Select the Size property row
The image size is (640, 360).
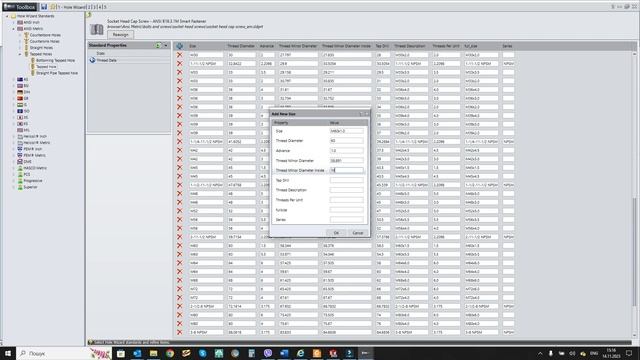click(x=129, y=53)
